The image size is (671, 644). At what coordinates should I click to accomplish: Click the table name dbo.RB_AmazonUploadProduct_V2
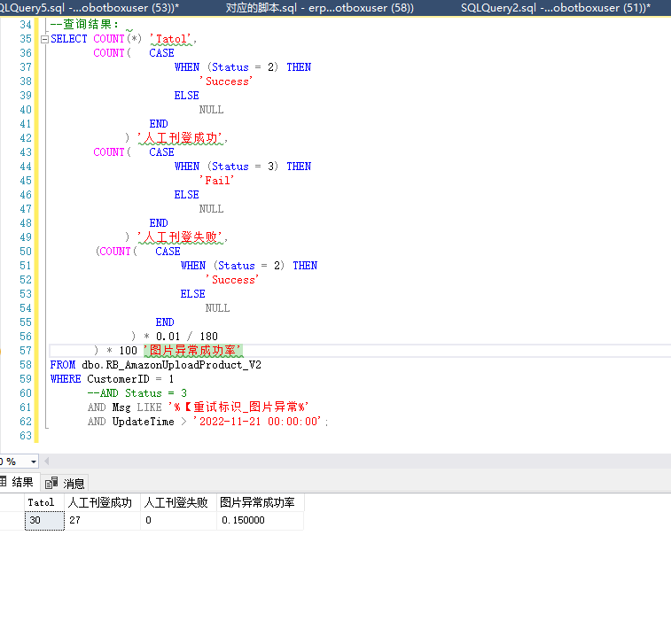pyautogui.click(x=172, y=365)
